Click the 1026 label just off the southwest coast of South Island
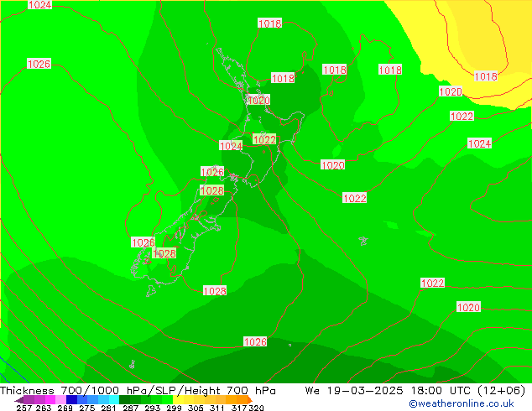532x411 pixels. (x=143, y=242)
